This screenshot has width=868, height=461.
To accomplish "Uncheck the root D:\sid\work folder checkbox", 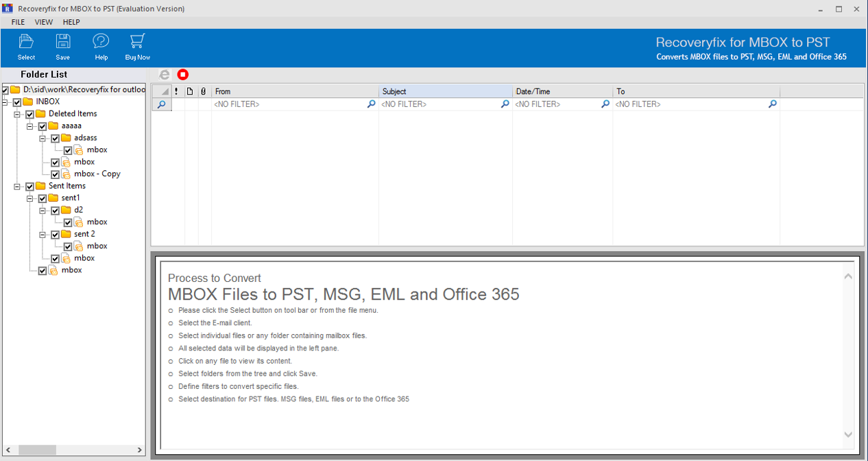I will (5, 90).
